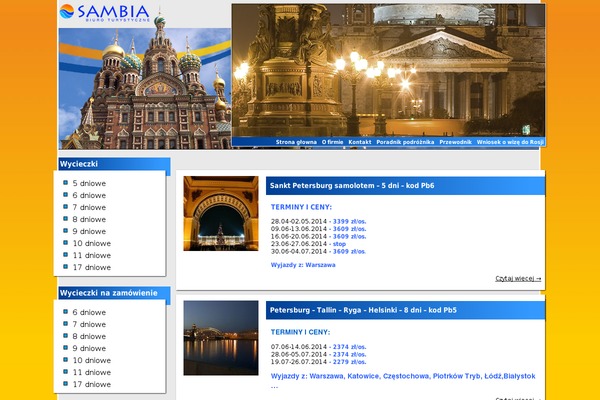The height and width of the screenshot is (400, 600).
Task: Click the date 28.04-02.05.2014 price line
Action: pos(318,222)
